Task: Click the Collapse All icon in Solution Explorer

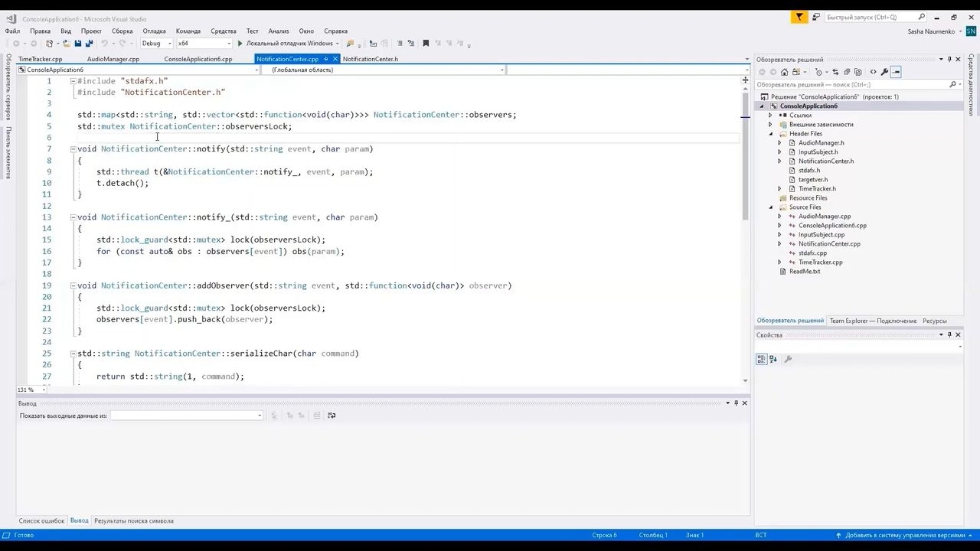Action: pos(847,72)
